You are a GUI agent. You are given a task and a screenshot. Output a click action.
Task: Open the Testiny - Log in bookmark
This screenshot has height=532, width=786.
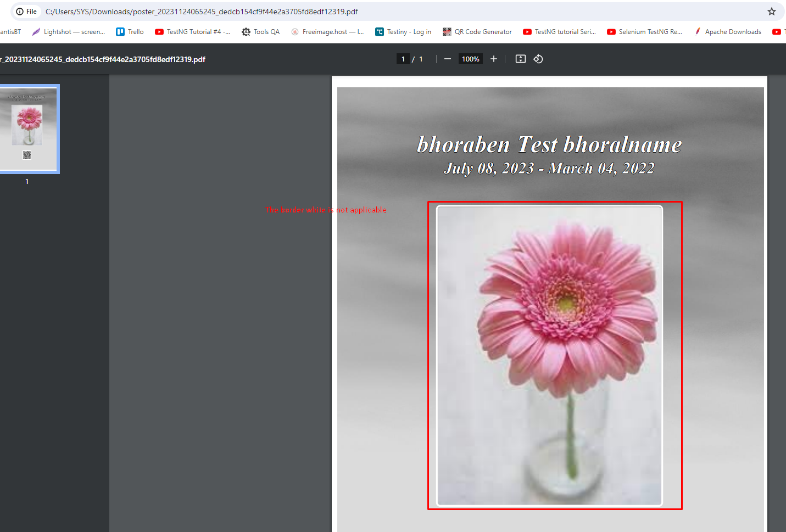[403, 32]
